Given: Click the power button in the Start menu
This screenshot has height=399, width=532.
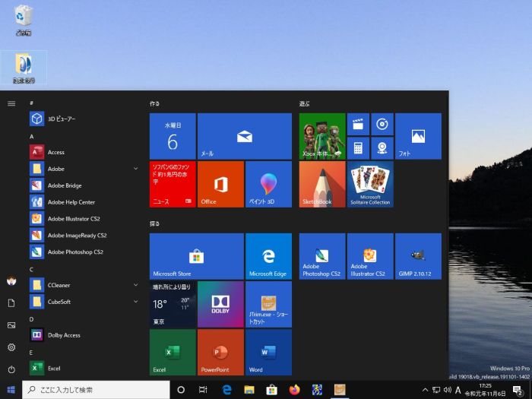Looking at the screenshot, I should coord(11,369).
